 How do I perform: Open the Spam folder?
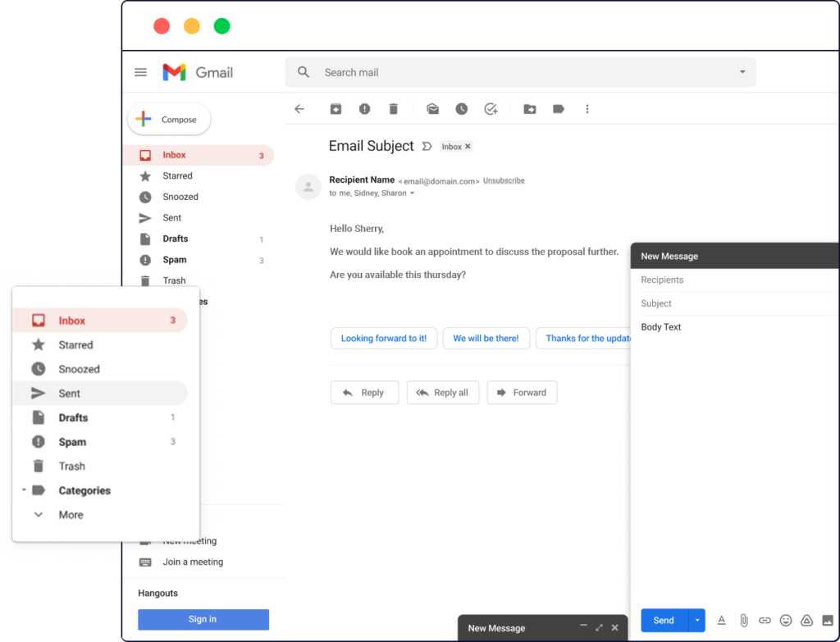coord(72,441)
